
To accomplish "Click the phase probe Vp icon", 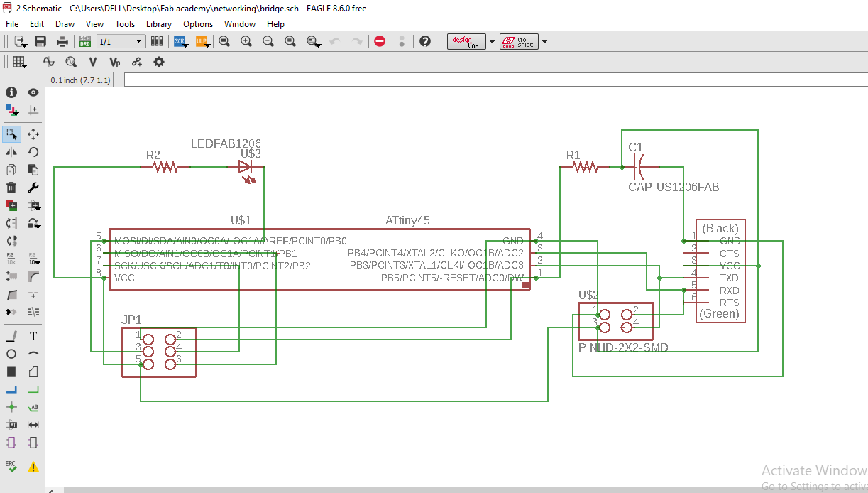I will [x=115, y=62].
